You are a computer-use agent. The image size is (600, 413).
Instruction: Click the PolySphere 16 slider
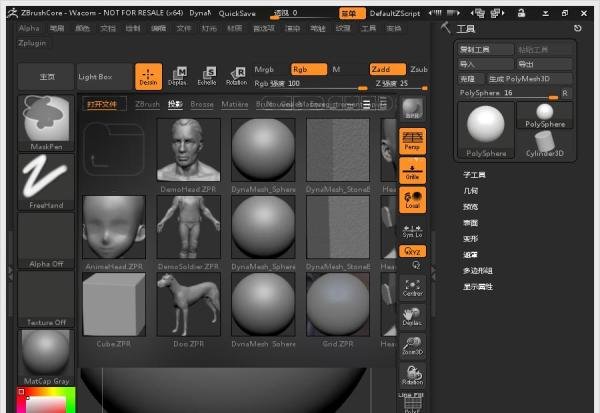tap(508, 94)
